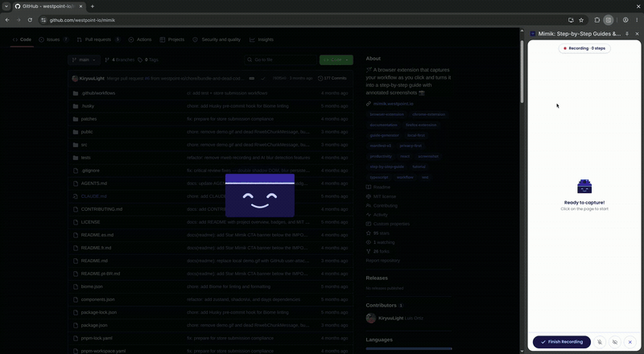
Task: Open the README.es.md file
Action: tap(97, 235)
